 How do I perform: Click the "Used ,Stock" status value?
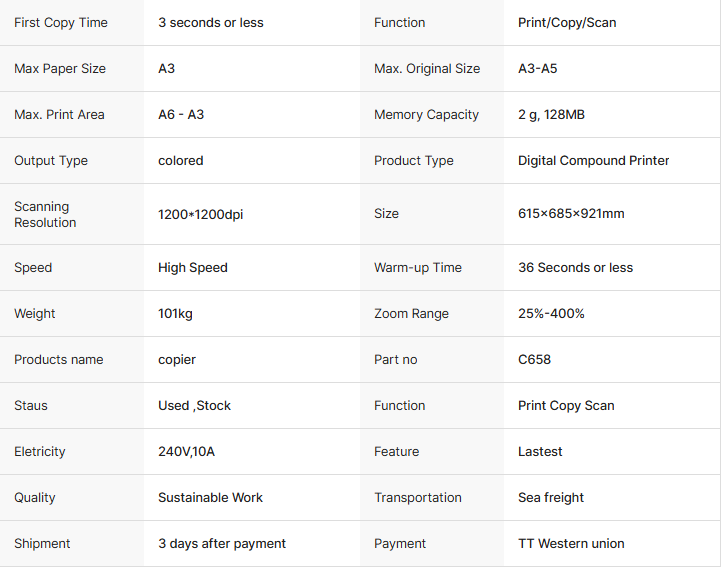tap(194, 406)
